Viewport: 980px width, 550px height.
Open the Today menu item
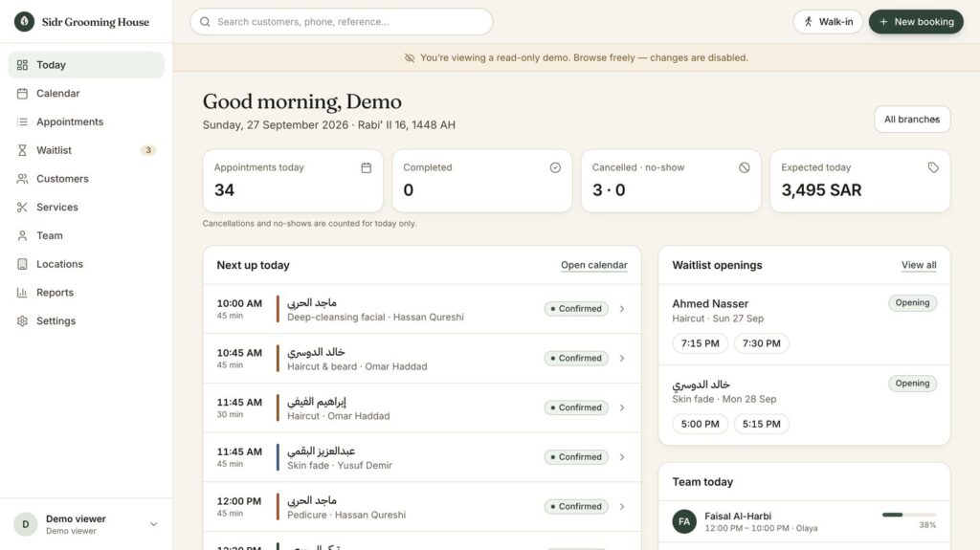point(86,65)
